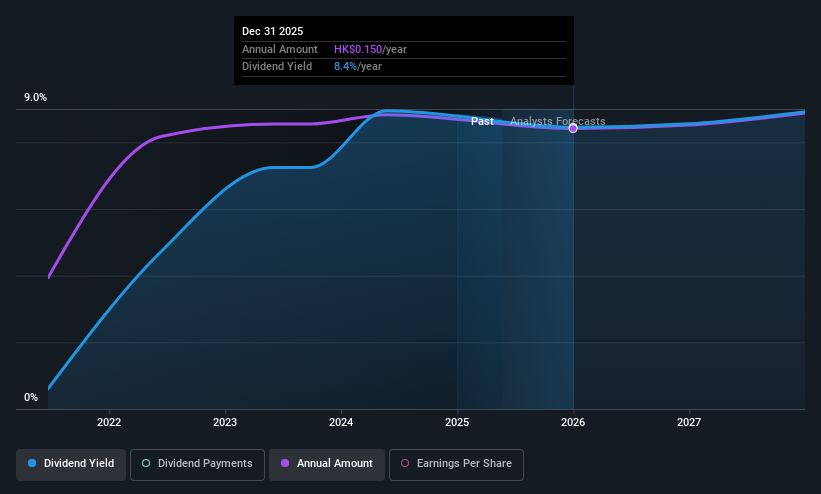Select the 2024 x-axis label
The image size is (821, 494).
coord(341,422)
